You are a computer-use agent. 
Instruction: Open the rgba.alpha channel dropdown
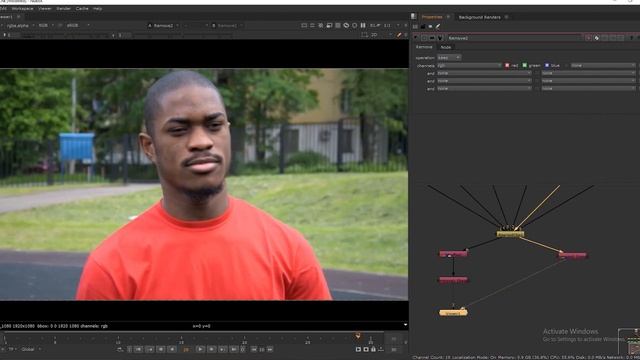pos(20,25)
